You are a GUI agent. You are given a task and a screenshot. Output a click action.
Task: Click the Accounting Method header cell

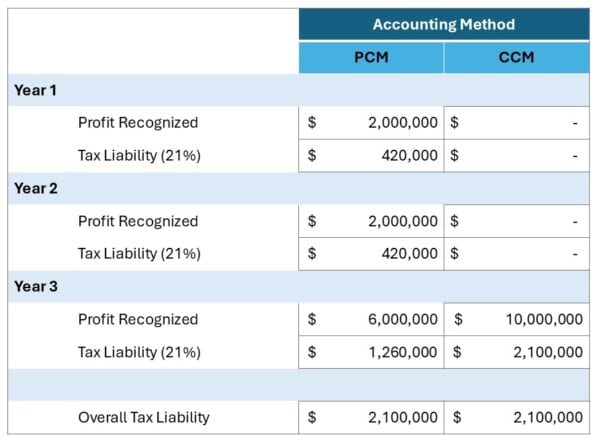click(x=443, y=24)
